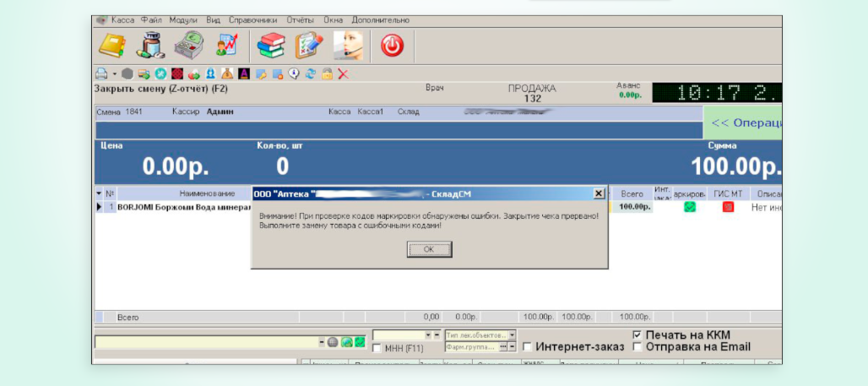The height and width of the screenshot is (386, 868).
Task: Open the medicine bottle and pills icon
Action: tap(149, 45)
